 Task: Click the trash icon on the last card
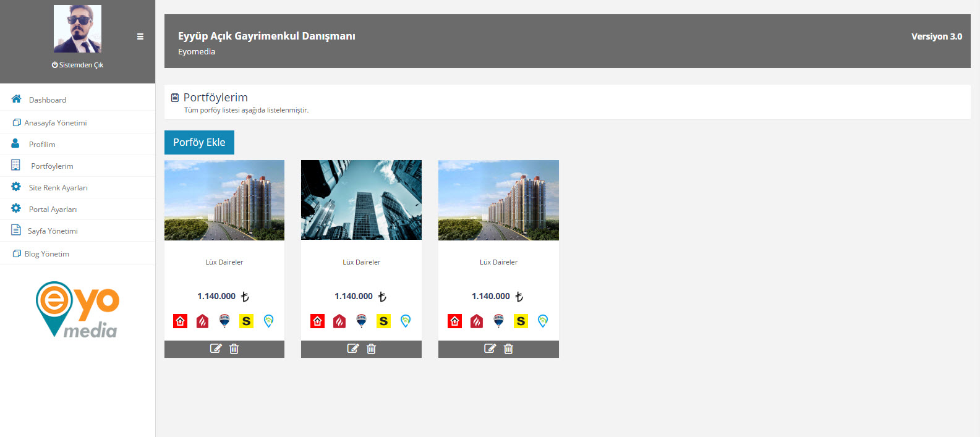coord(508,349)
